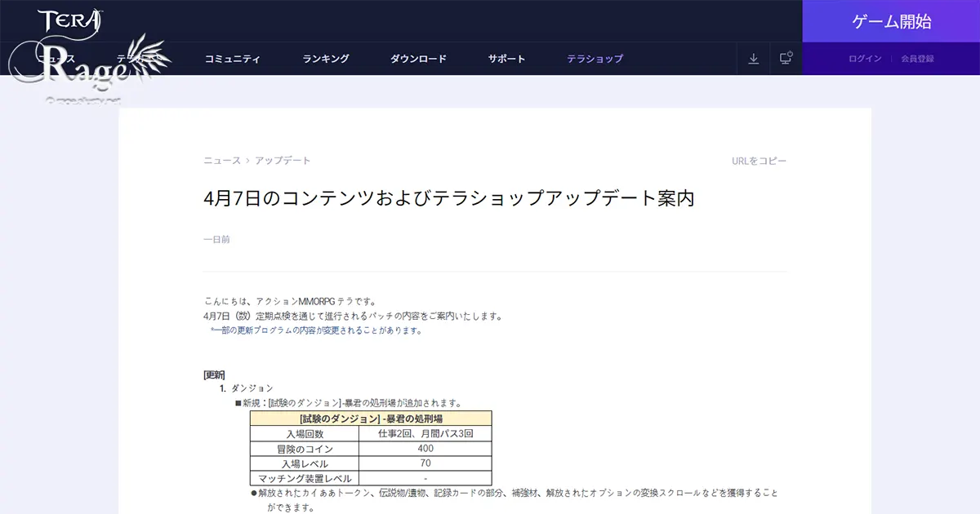980x514 pixels.
Task: Open the game client launcher monitor icon
Action: click(785, 58)
